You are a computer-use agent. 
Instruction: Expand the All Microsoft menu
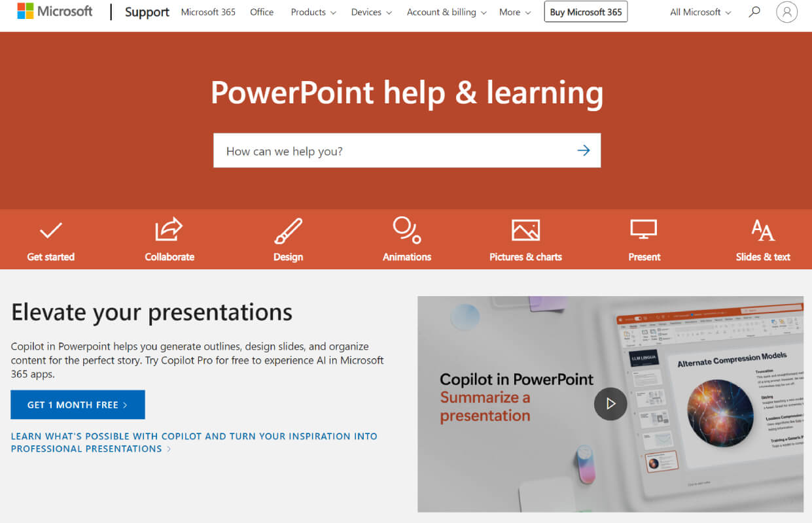click(x=701, y=12)
